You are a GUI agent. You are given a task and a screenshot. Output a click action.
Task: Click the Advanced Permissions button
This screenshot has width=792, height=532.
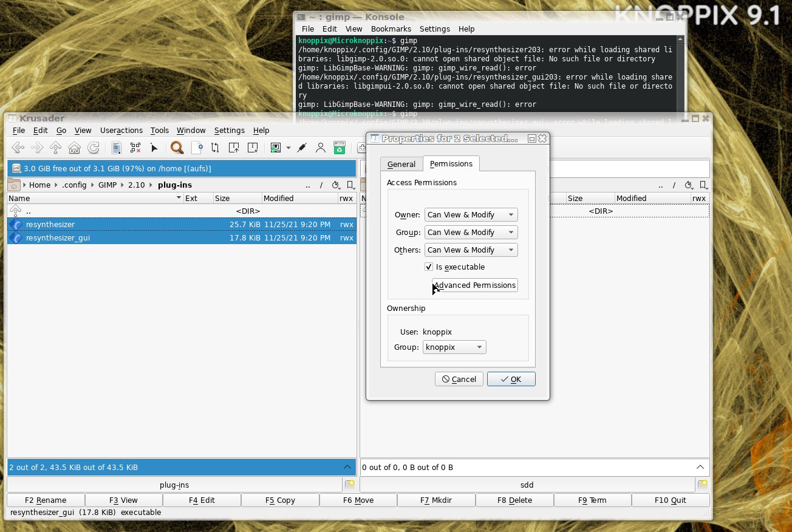pos(475,285)
